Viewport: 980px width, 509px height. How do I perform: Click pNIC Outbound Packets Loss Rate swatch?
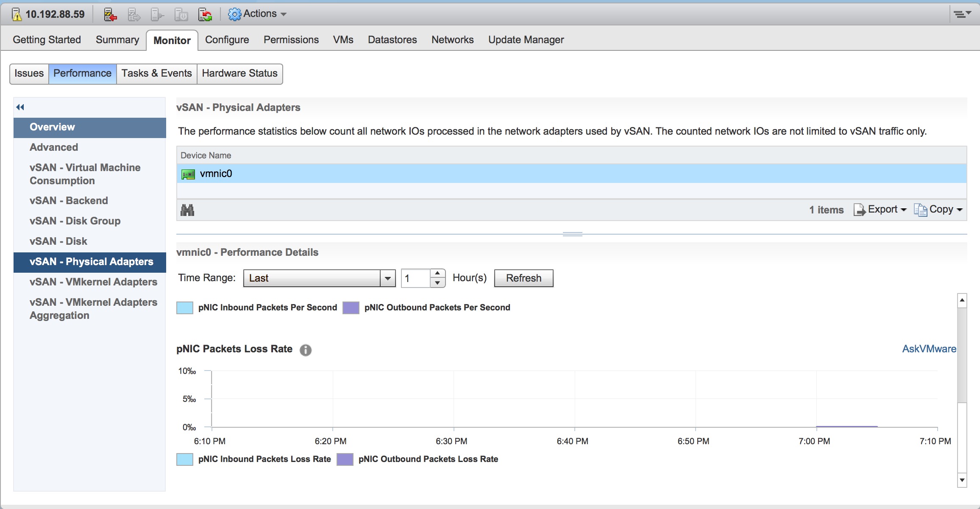(345, 459)
